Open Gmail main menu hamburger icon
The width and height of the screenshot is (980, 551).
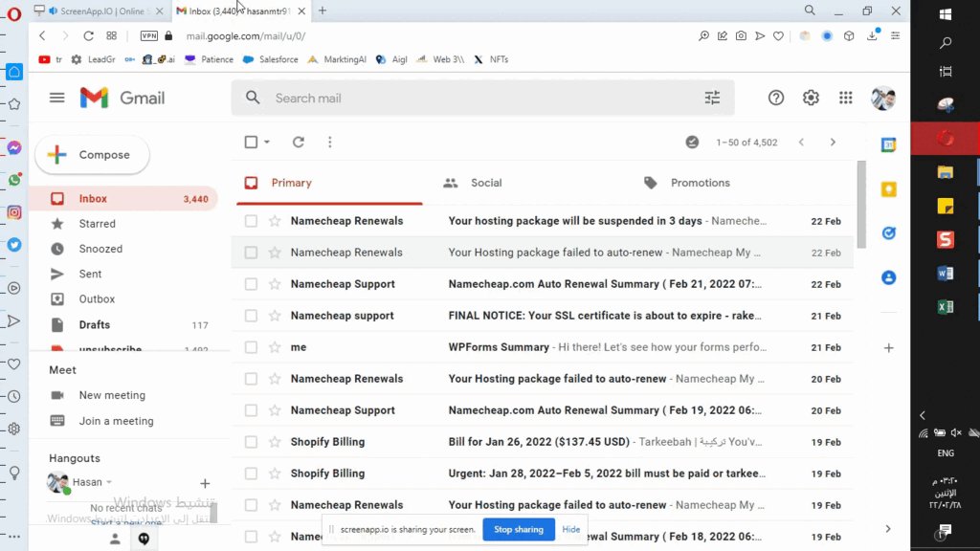(x=56, y=98)
